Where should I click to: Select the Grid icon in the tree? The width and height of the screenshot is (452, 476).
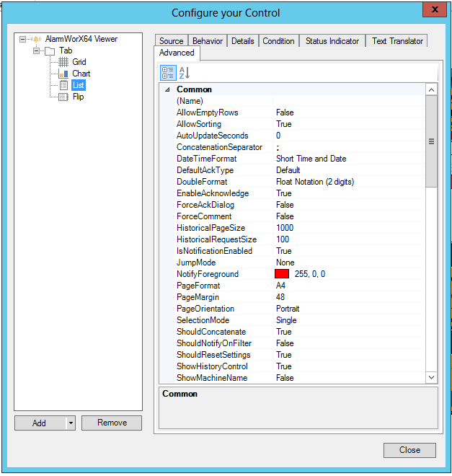(x=63, y=62)
